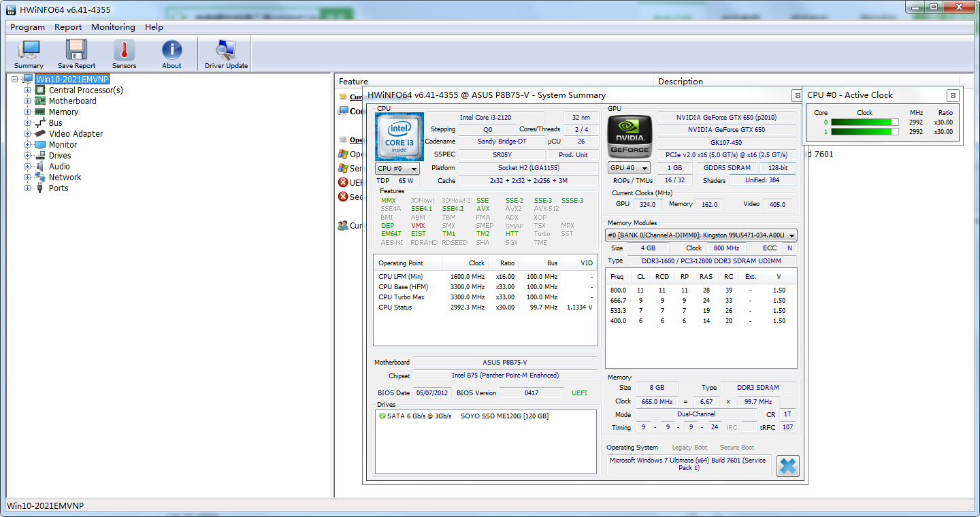Click the NVIDIA GeForce logo
Image resolution: width=980 pixels, height=517 pixels.
point(629,137)
